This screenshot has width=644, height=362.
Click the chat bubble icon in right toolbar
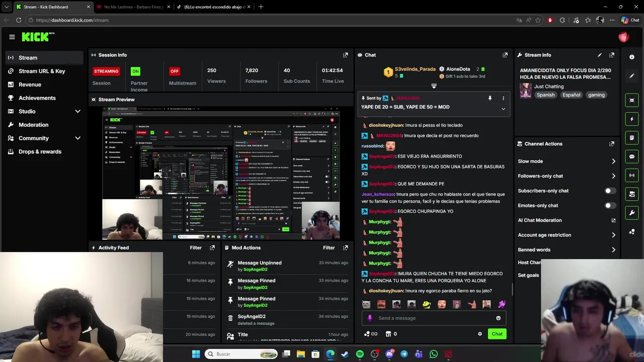[x=632, y=156]
